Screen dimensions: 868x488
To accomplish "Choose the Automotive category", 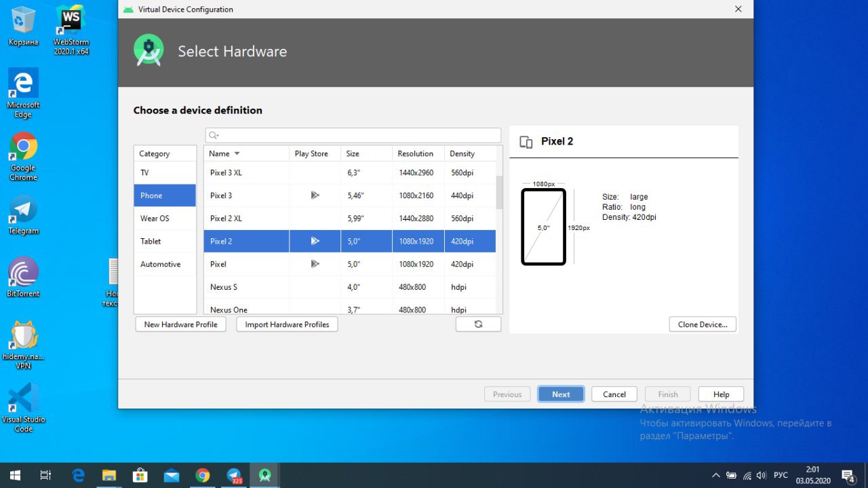I will pyautogui.click(x=160, y=265).
